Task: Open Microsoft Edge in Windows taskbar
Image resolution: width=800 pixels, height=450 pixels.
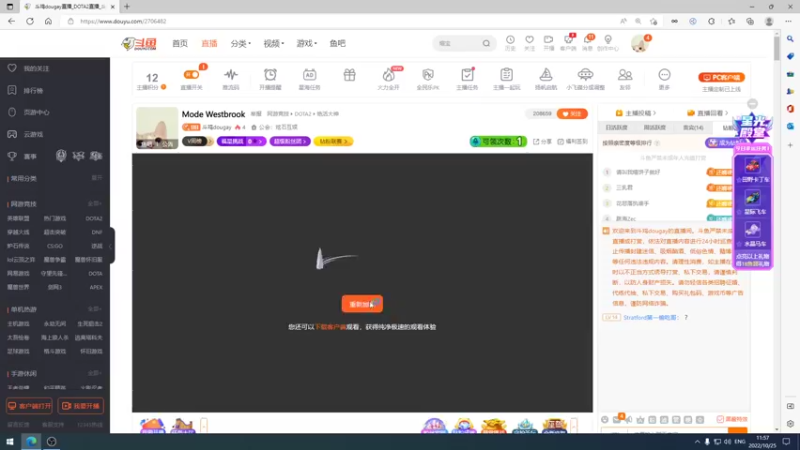Action: pyautogui.click(x=31, y=441)
